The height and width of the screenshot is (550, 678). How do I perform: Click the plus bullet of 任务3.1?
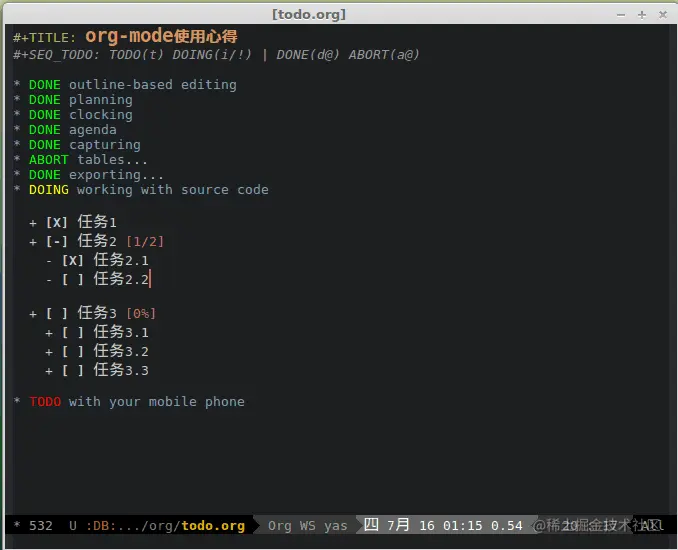click(49, 333)
